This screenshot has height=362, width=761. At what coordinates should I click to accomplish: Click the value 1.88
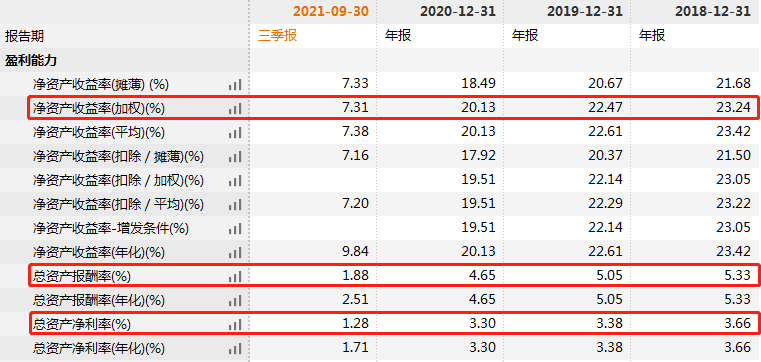[355, 276]
